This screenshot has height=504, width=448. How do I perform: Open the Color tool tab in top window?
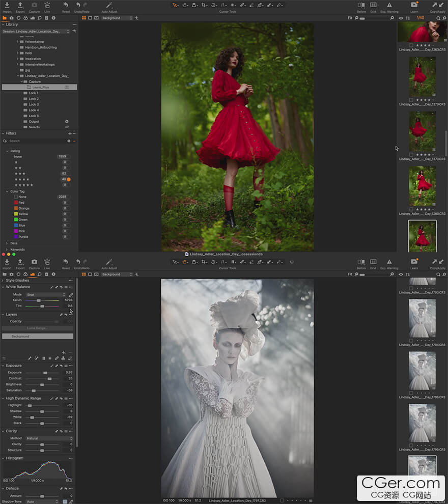25,18
